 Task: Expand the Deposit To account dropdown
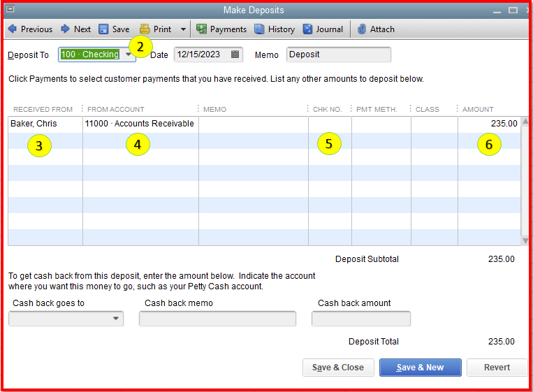point(128,55)
